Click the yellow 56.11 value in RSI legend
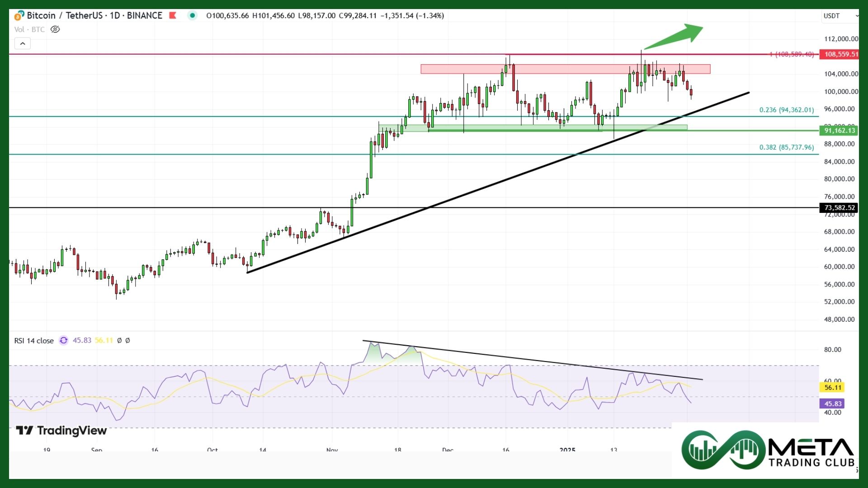The height and width of the screenshot is (488, 868). point(104,341)
